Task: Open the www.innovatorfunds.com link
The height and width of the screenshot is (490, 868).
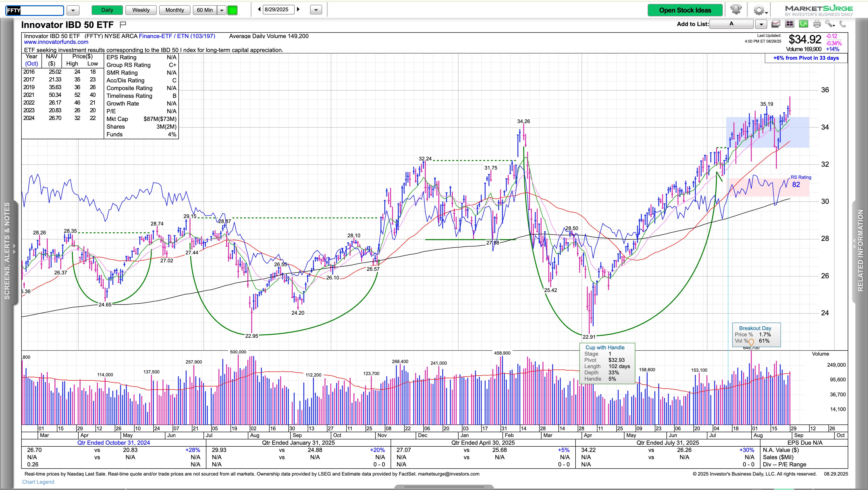Action: [56, 42]
